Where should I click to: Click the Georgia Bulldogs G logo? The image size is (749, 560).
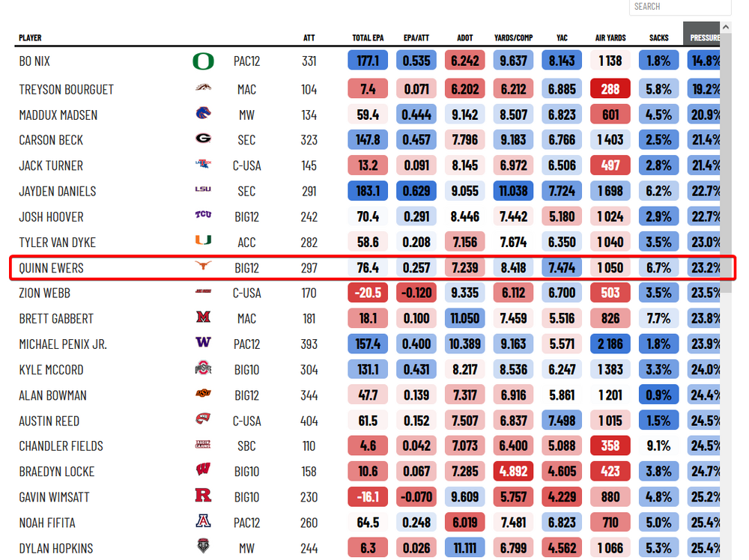pyautogui.click(x=203, y=139)
